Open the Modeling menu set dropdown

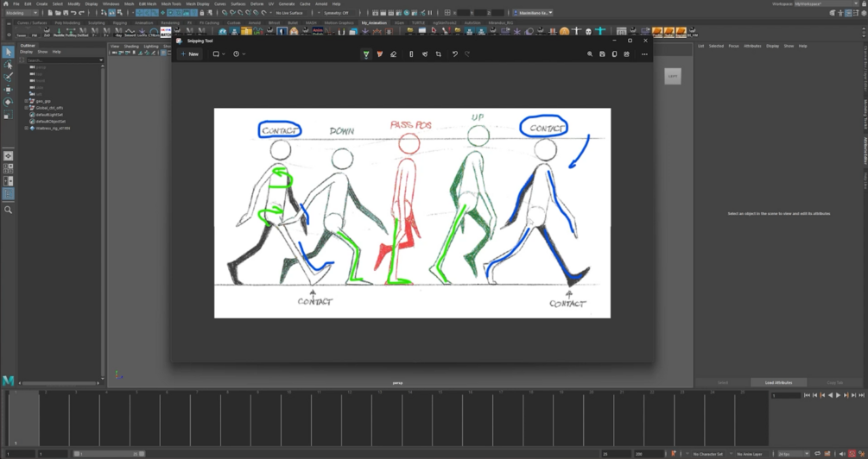(21, 13)
